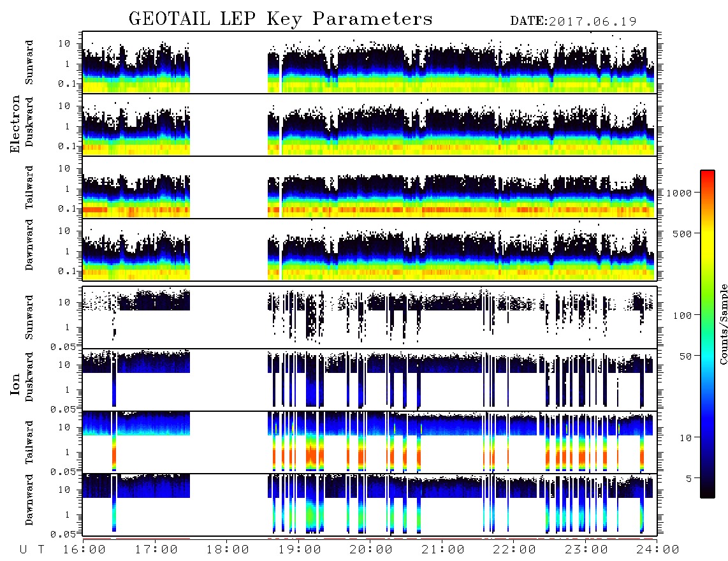Click the "21:00" time tick label

coord(444,550)
